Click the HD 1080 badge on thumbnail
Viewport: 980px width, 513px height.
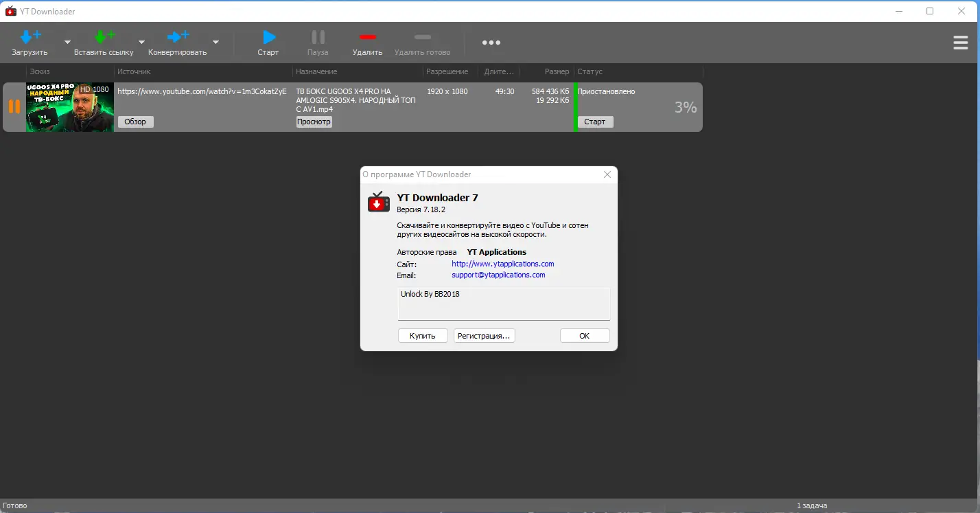pos(95,89)
